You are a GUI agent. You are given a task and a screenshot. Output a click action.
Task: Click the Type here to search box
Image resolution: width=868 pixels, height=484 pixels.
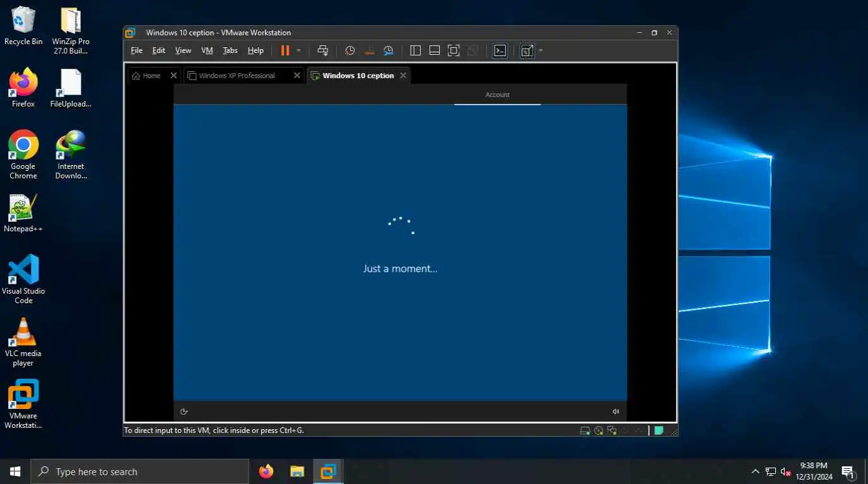pos(139,471)
